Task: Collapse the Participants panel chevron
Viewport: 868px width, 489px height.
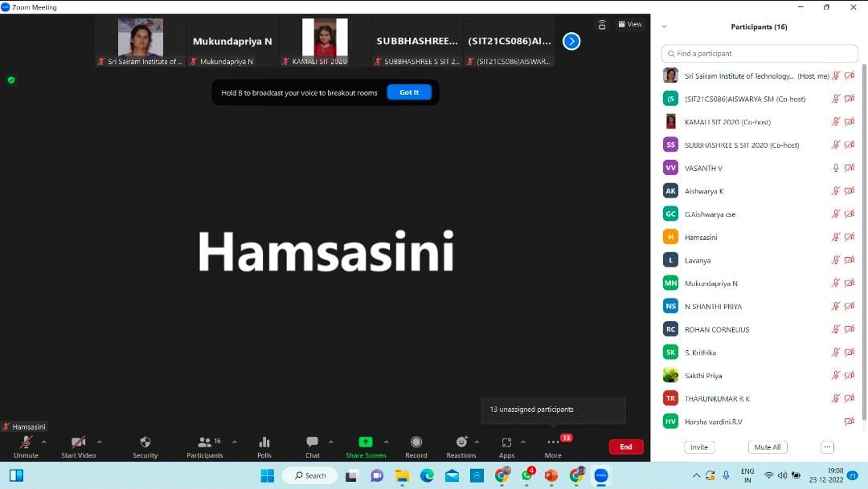Action: pos(664,26)
